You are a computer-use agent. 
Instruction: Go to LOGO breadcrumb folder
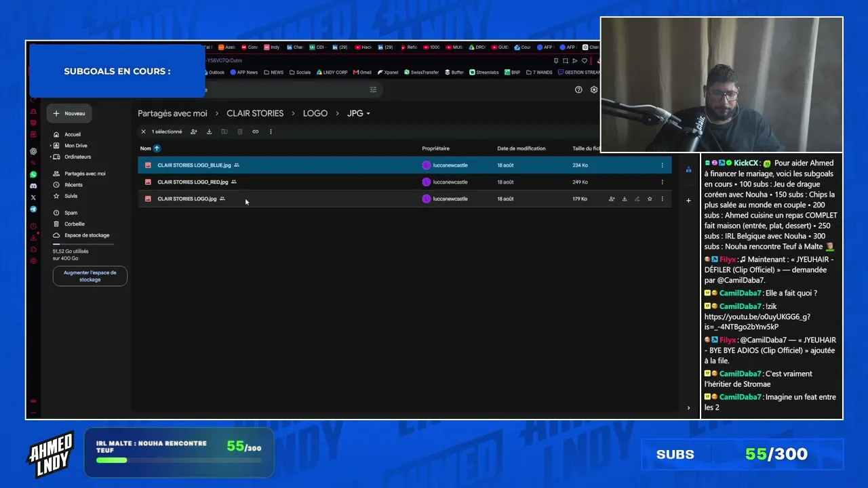click(x=315, y=113)
